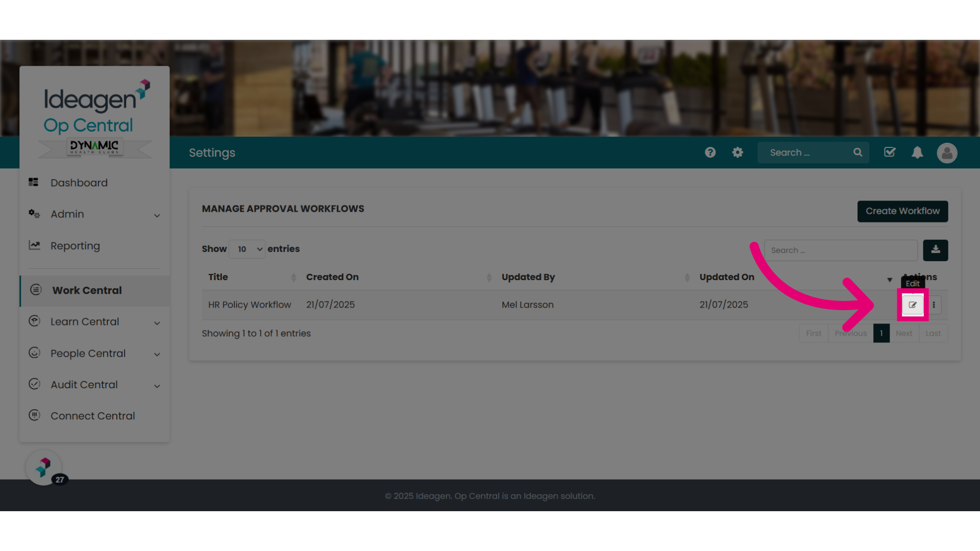The height and width of the screenshot is (551, 980).
Task: Click the Next pagination button
Action: [x=903, y=334]
